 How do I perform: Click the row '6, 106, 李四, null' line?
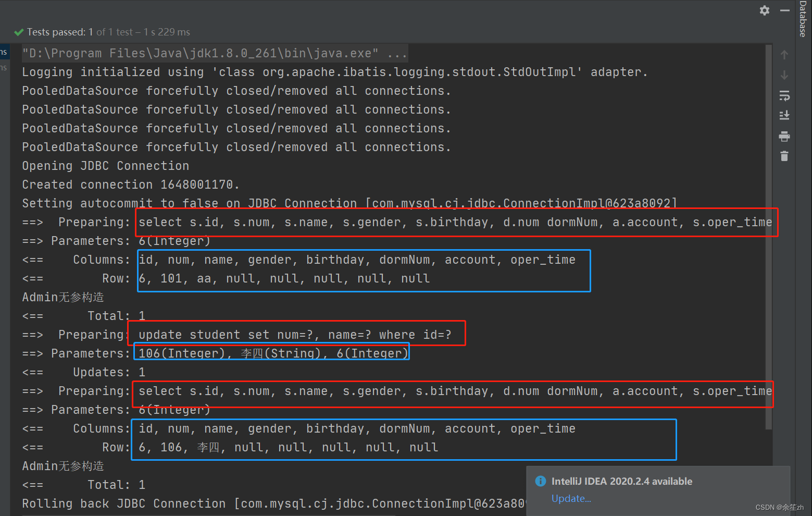point(289,447)
